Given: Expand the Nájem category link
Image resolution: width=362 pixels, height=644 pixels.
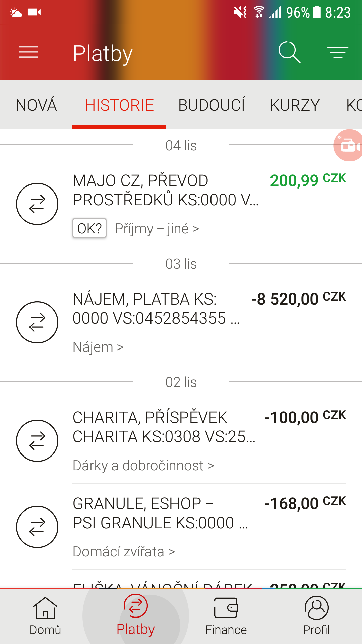Looking at the screenshot, I should (98, 347).
